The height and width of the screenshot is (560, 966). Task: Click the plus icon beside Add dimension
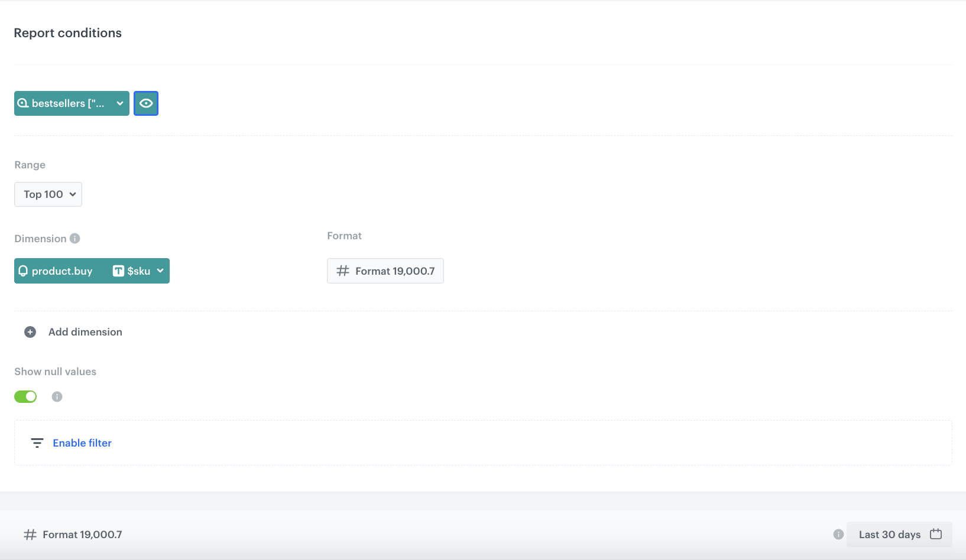[30, 332]
